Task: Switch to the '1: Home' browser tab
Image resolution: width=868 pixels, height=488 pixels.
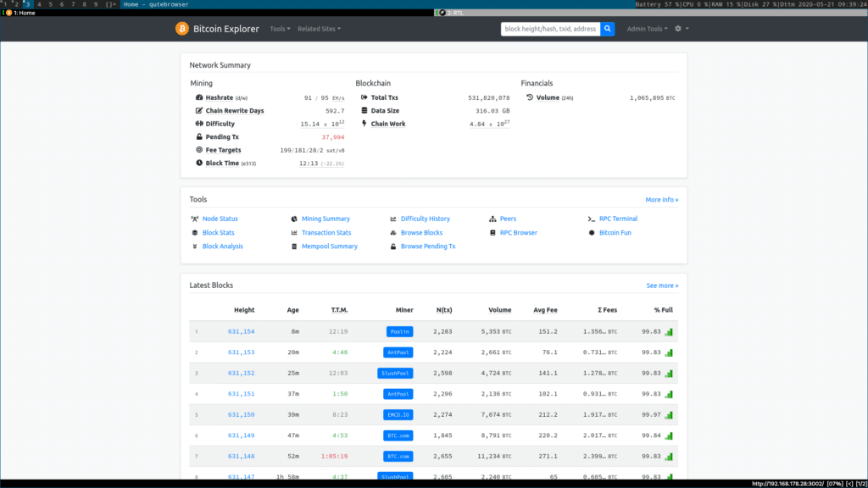Action: click(217, 13)
